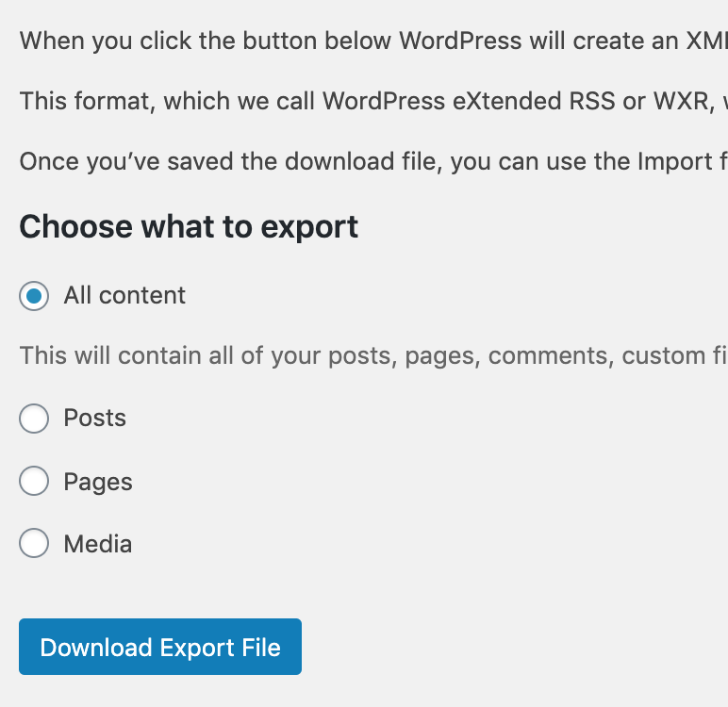Click the Download Export File button

coord(160,647)
